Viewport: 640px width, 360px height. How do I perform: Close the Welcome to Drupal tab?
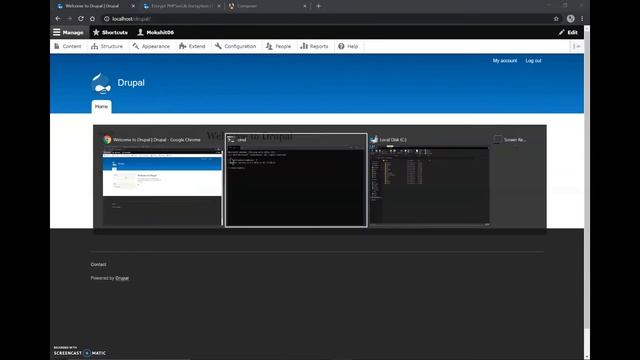[133, 6]
